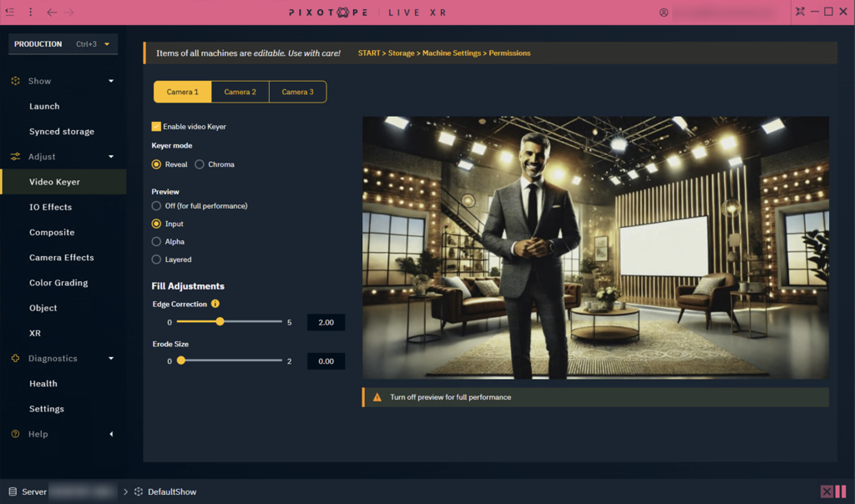This screenshot has width=855, height=504.
Task: Click the Server database icon
Action: point(13,491)
